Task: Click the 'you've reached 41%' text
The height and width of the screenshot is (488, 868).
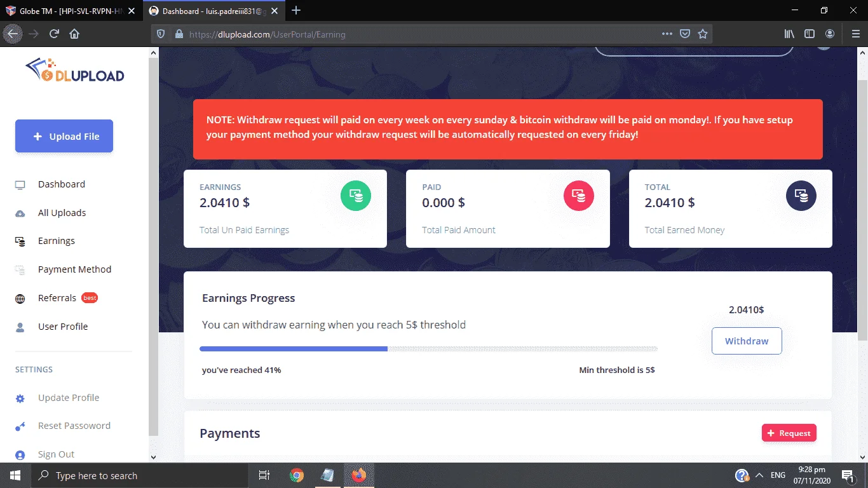Action: click(x=241, y=370)
